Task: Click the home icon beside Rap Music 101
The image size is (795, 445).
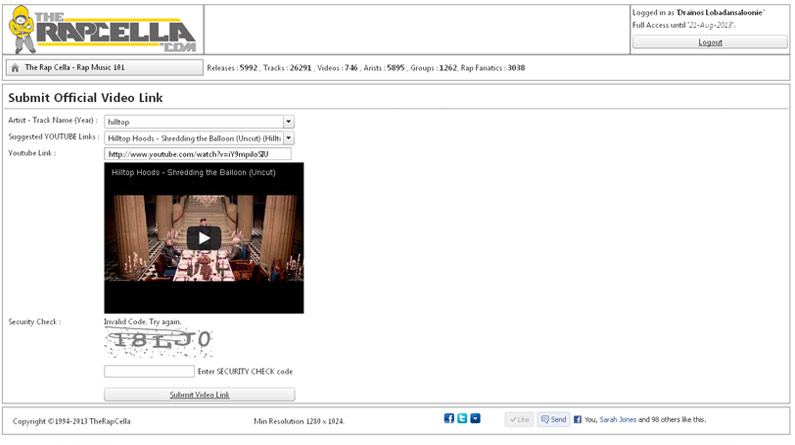Action: click(x=15, y=67)
